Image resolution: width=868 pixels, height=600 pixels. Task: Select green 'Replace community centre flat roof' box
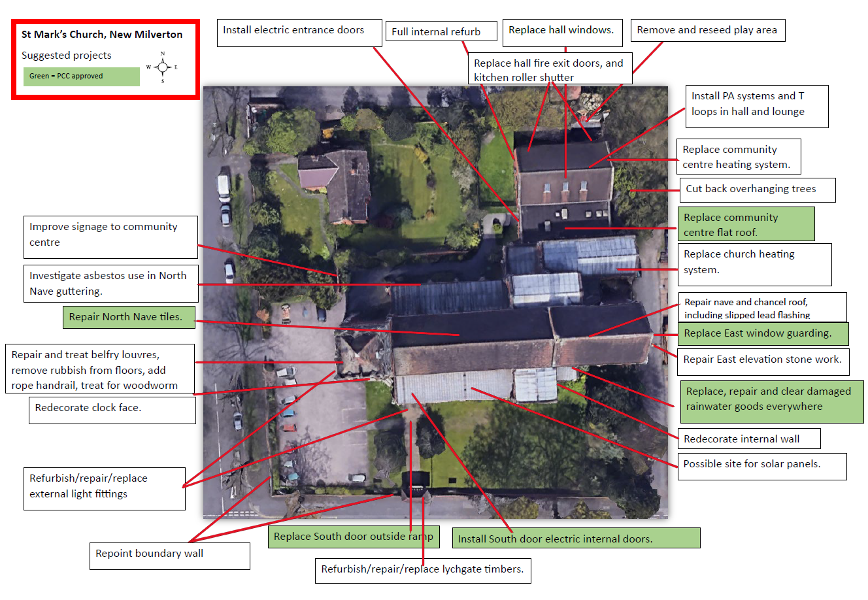[746, 224]
